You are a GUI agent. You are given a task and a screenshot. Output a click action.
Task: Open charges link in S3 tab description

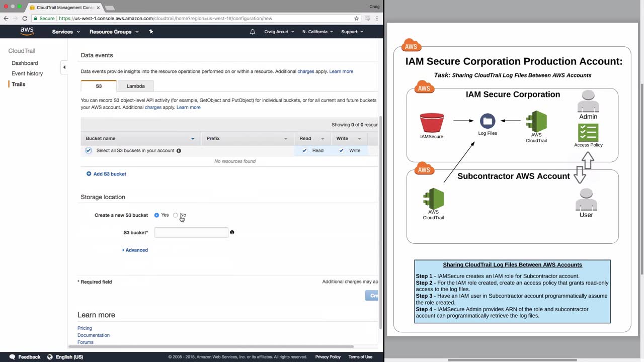point(153,107)
